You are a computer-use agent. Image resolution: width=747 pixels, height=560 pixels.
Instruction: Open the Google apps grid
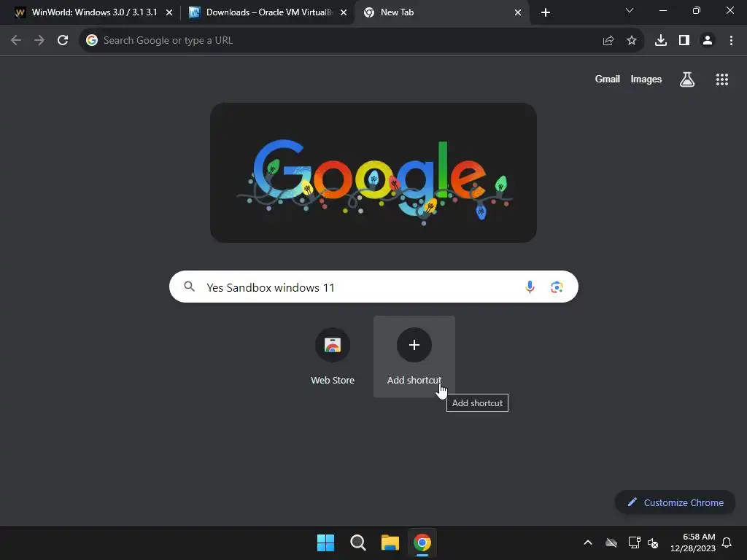coord(722,79)
